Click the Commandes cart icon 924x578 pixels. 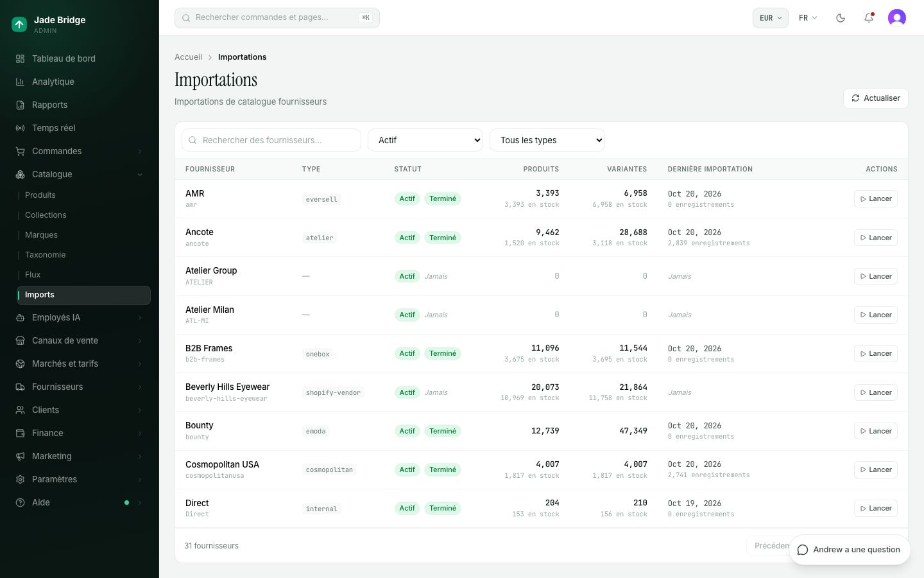20,151
